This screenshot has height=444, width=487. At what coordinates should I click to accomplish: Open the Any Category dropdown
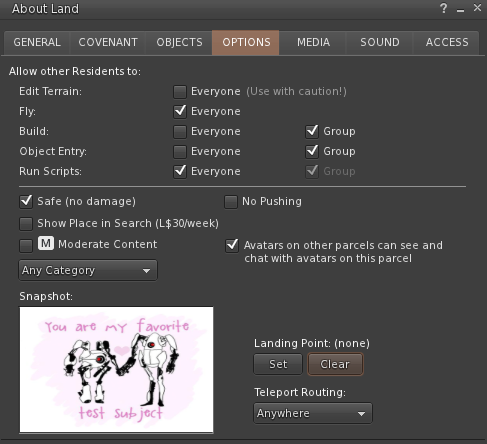click(88, 270)
